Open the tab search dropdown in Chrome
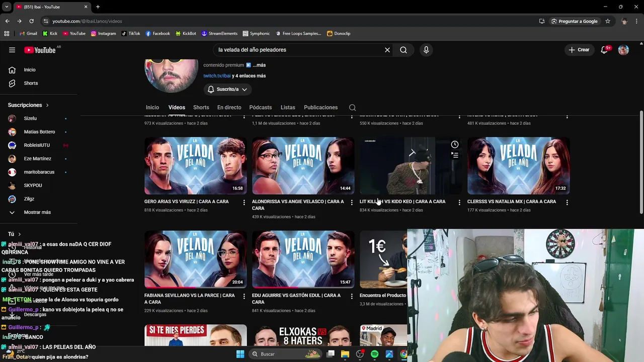Screen dimensions: 644x362 click(x=7, y=7)
